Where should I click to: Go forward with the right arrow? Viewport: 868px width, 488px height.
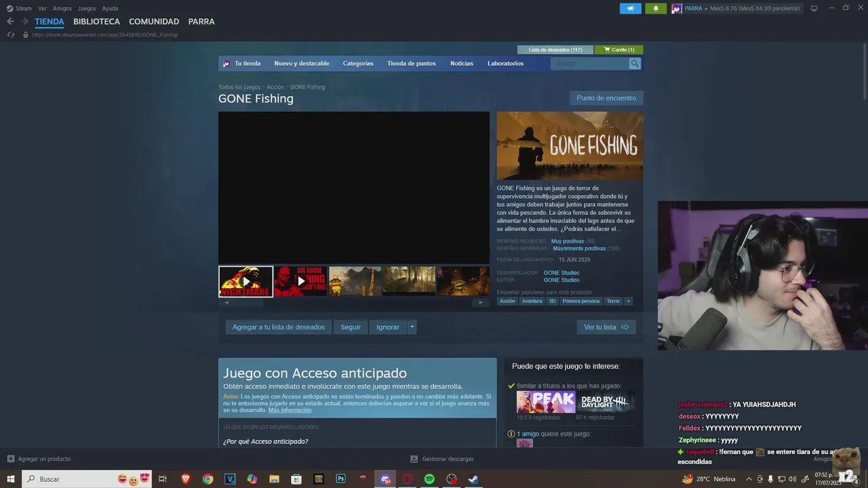(x=24, y=22)
